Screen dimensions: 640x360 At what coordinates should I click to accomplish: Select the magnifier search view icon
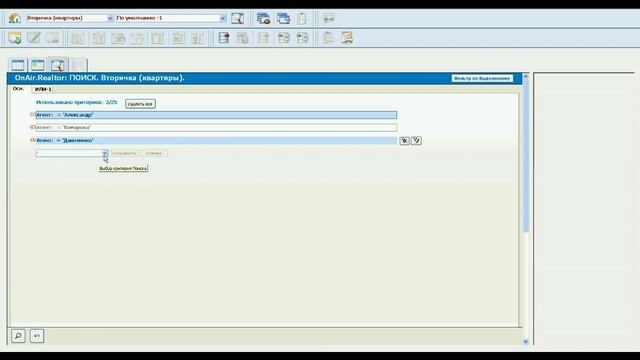tap(58, 65)
